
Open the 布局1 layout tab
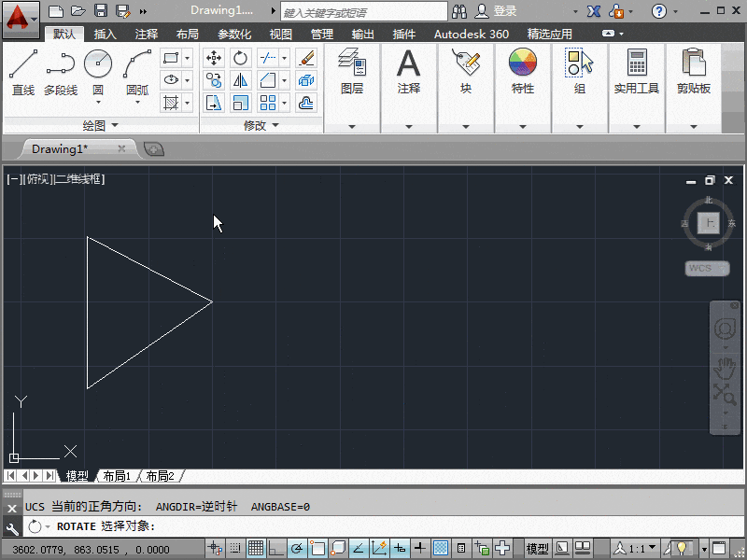tap(116, 476)
